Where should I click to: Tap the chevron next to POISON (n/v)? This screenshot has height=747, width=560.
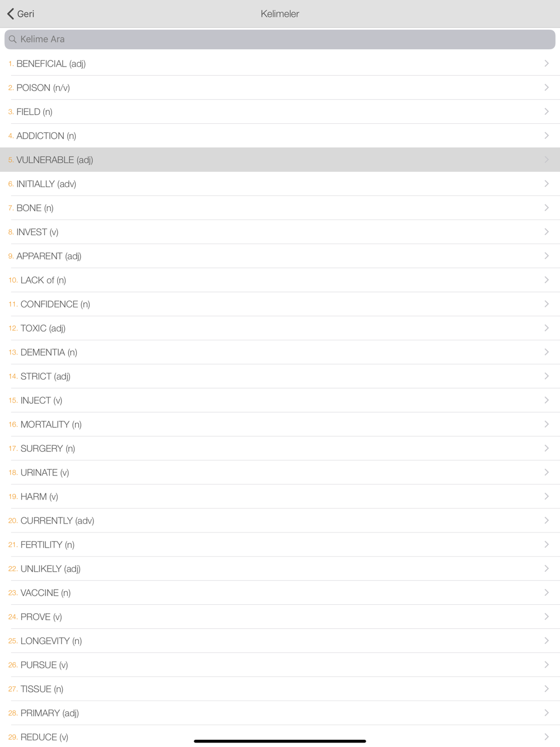coord(547,87)
